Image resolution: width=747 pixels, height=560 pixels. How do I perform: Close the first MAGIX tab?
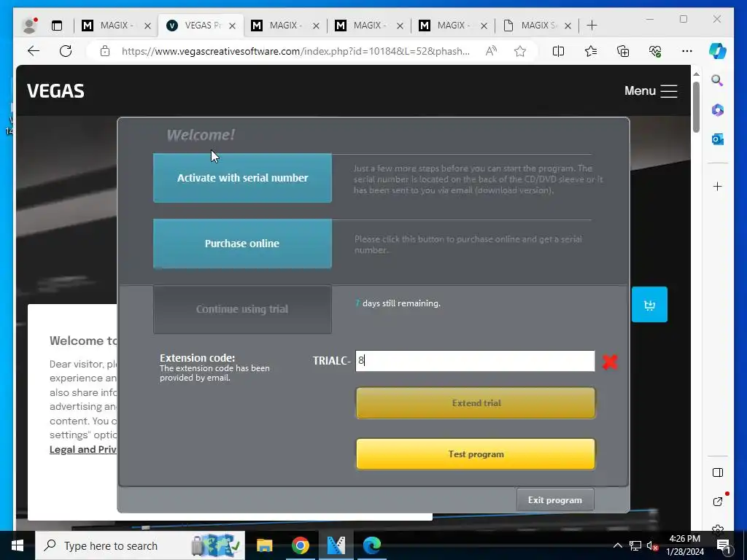pos(147,26)
